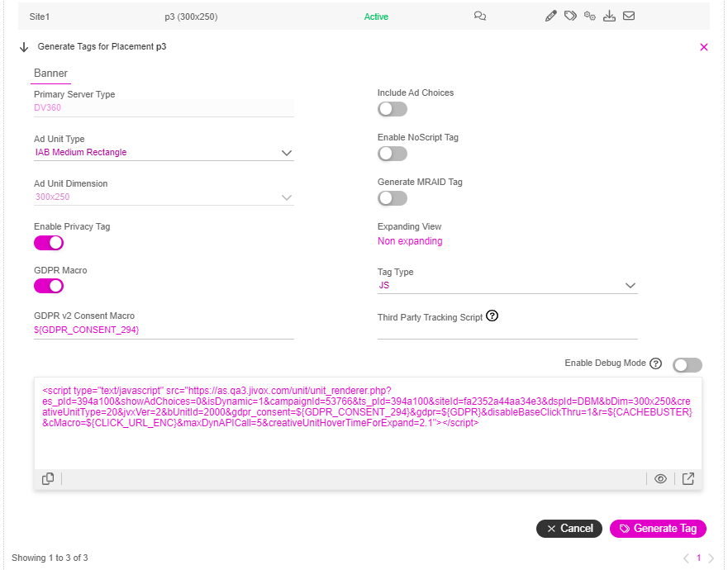Copy the generated tag to clipboard

pos(48,478)
